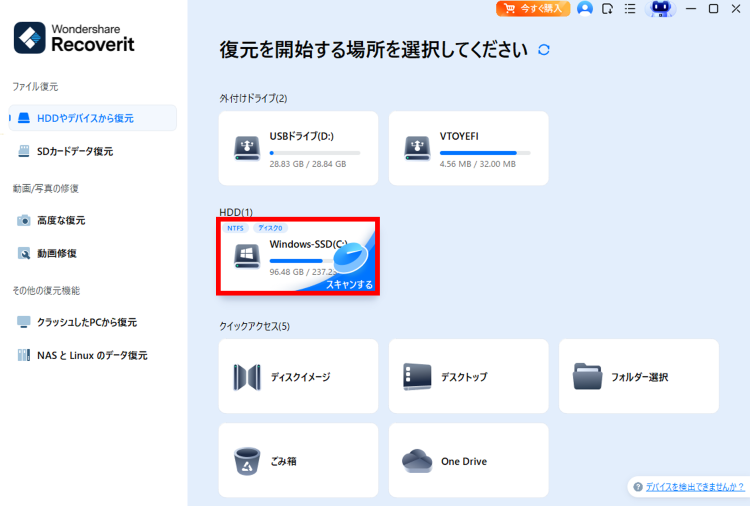The image size is (750, 506).
Task: Click the camera icon for 高度な復元
Action: click(x=24, y=220)
